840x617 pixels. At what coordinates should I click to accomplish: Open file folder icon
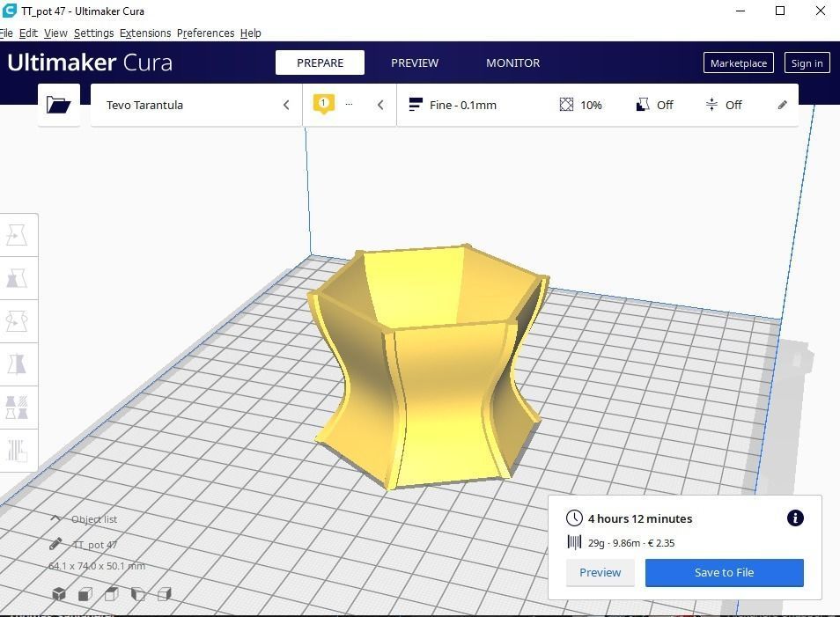pos(58,105)
